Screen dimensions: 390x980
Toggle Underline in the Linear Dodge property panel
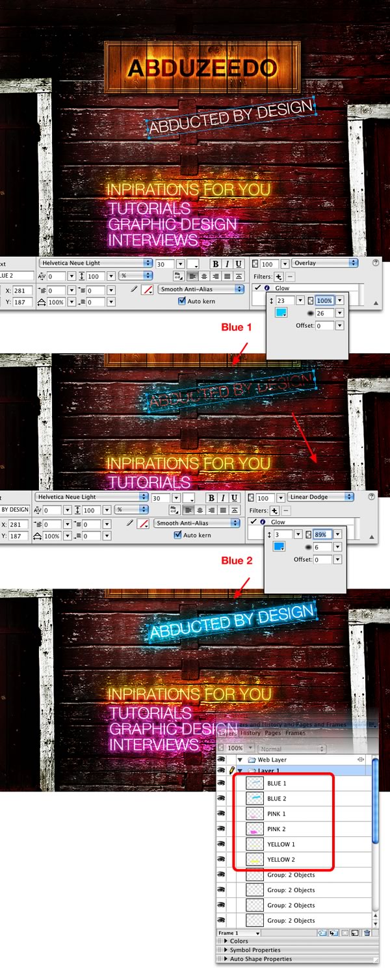(234, 497)
